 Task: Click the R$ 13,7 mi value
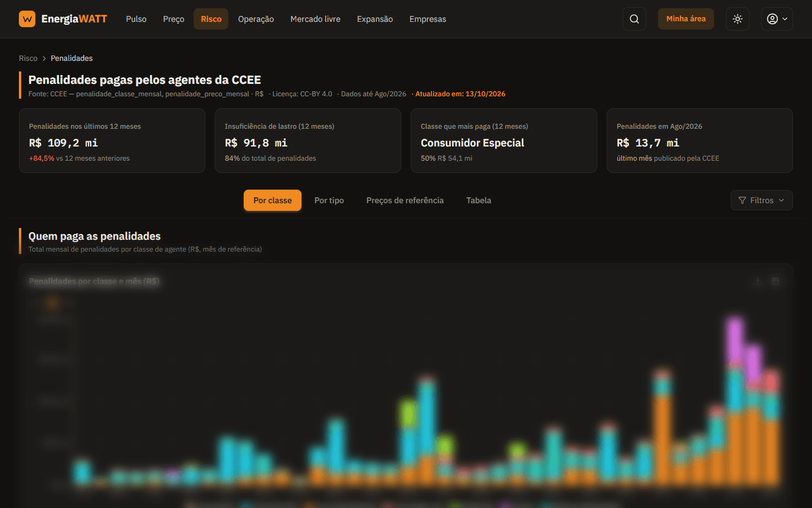pyautogui.click(x=648, y=143)
